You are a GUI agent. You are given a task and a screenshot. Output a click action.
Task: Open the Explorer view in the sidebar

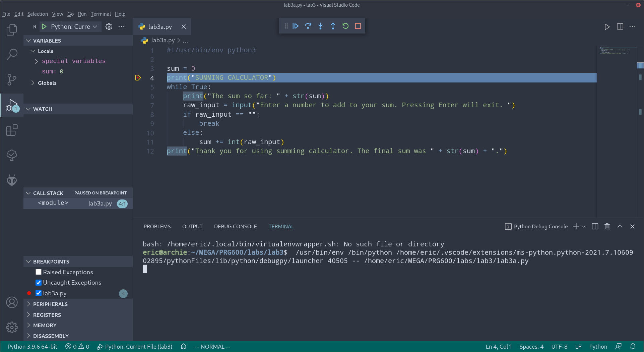[x=12, y=30]
